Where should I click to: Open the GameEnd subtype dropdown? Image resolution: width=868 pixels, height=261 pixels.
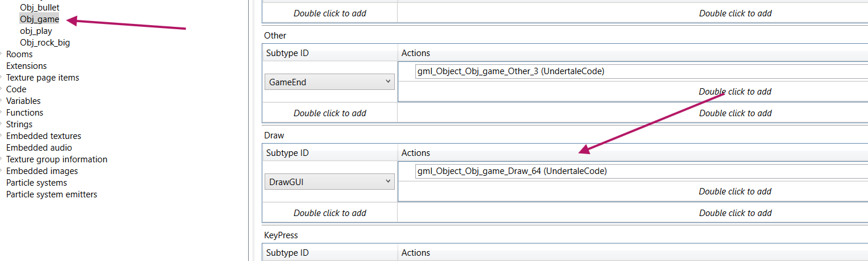pyautogui.click(x=329, y=82)
